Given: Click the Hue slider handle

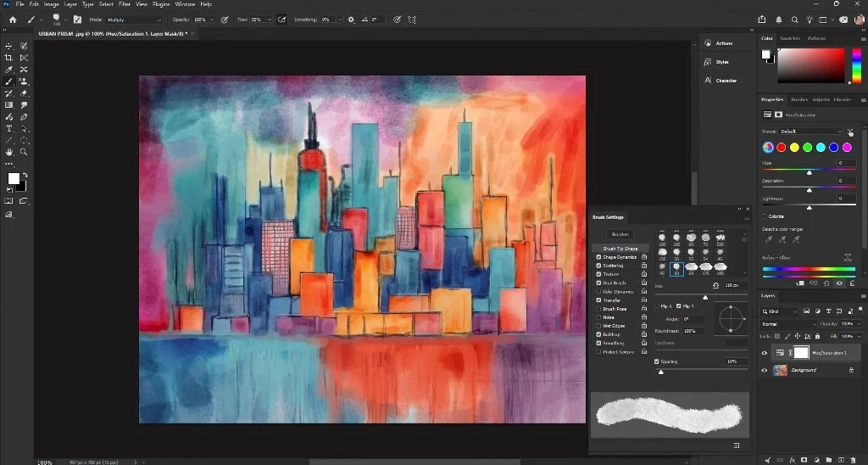Looking at the screenshot, I should (x=810, y=172).
